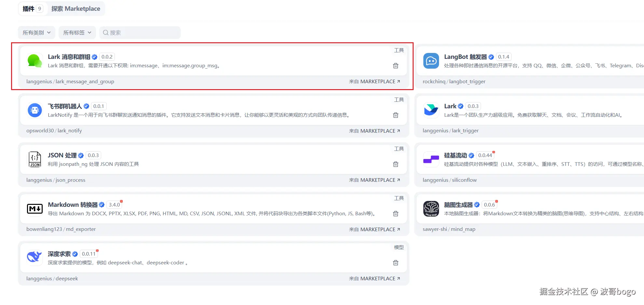The image size is (644, 305).
Task: Select the LangBot 触发器 plugin title
Action: click(466, 57)
